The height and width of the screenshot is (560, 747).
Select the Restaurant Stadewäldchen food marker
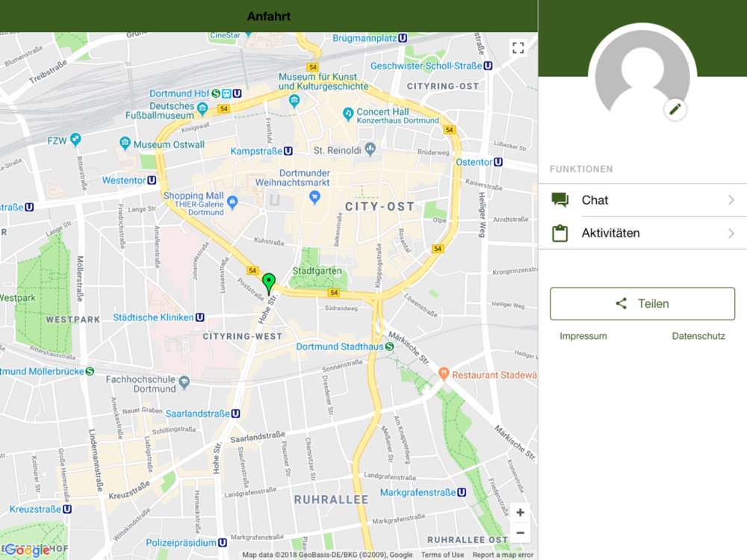(x=444, y=373)
